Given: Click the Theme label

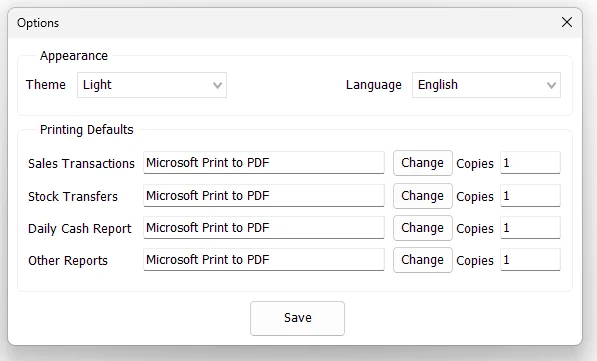Looking at the screenshot, I should coord(46,85).
